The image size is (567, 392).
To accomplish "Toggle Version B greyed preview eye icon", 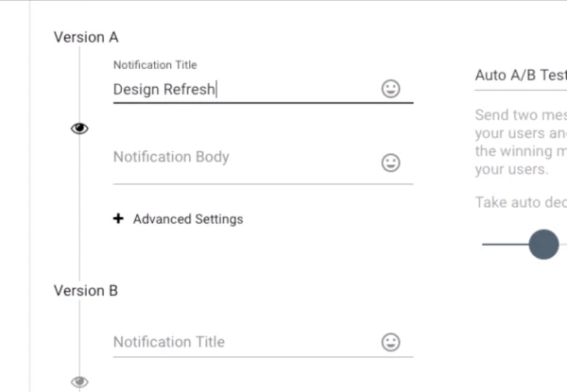I will click(80, 382).
